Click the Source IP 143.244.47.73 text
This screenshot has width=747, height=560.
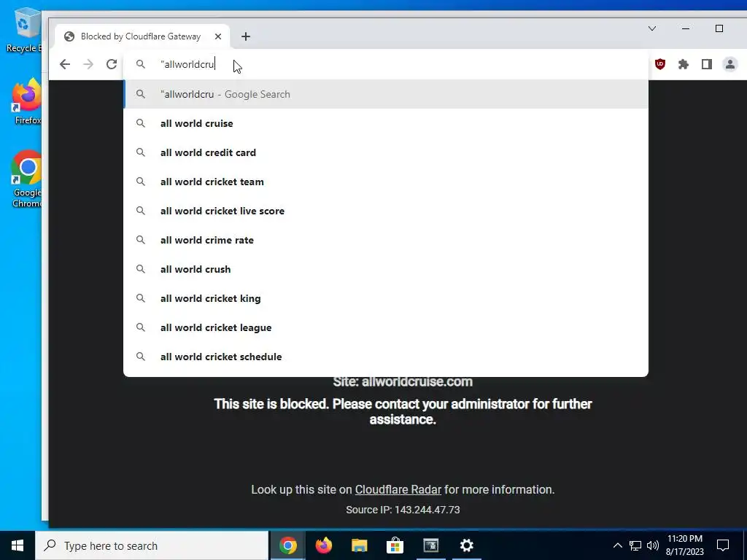(403, 510)
